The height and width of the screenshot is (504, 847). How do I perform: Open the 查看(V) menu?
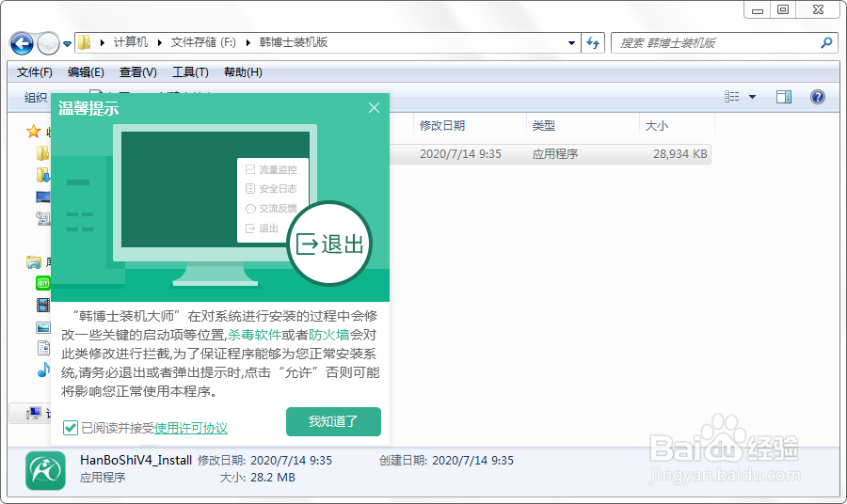pyautogui.click(x=137, y=72)
